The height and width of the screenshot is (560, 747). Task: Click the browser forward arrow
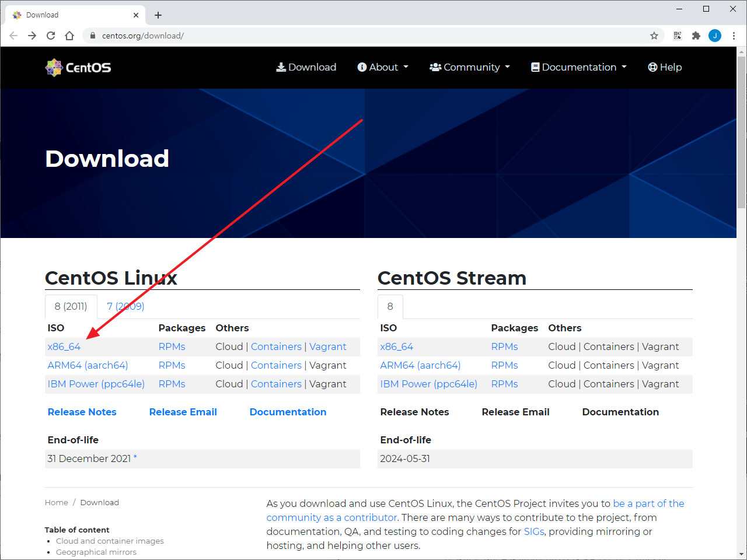(x=32, y=36)
